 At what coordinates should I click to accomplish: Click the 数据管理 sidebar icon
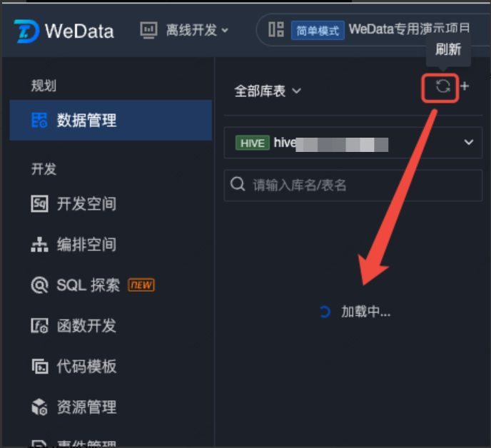39,121
